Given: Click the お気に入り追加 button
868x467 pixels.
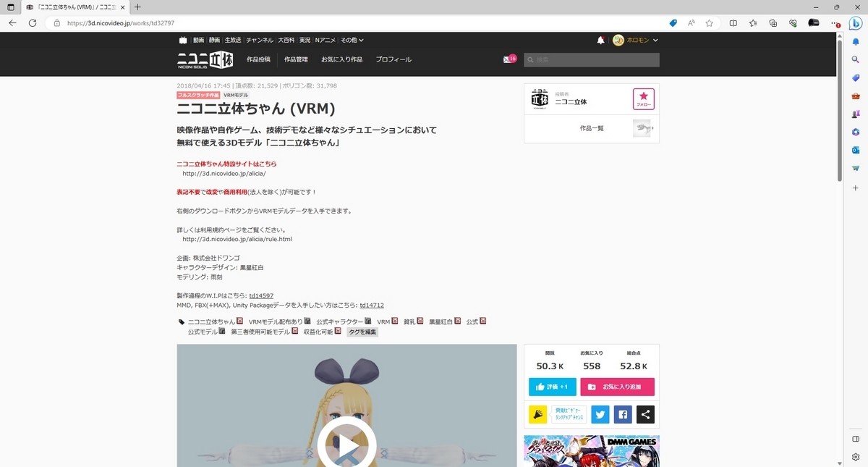Looking at the screenshot, I should [617, 387].
